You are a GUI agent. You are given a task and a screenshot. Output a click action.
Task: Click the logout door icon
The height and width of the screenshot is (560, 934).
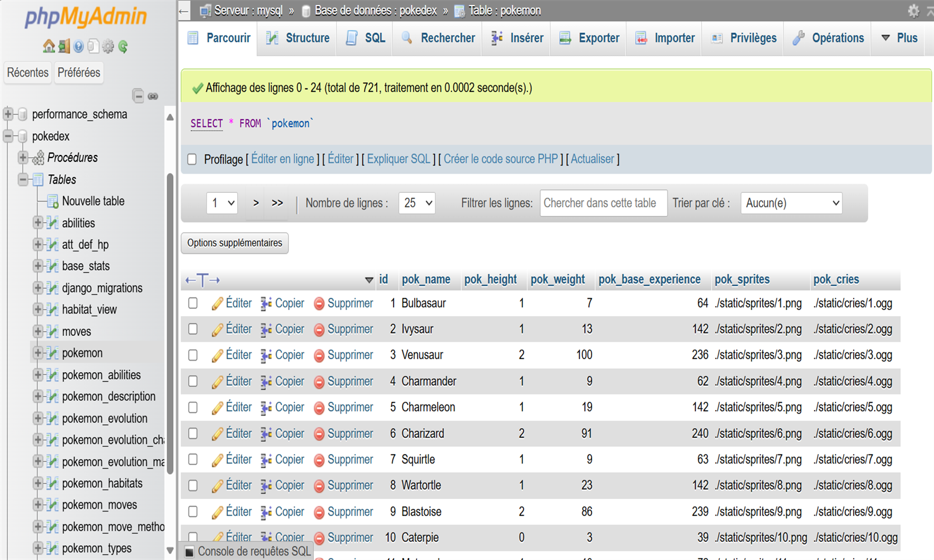click(x=64, y=46)
